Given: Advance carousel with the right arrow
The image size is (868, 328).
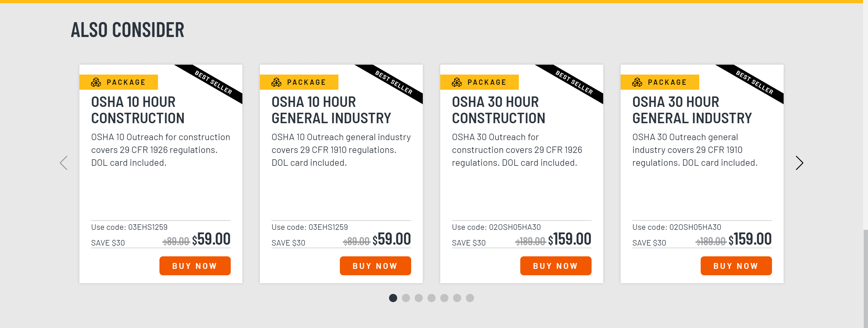Looking at the screenshot, I should coord(800,163).
